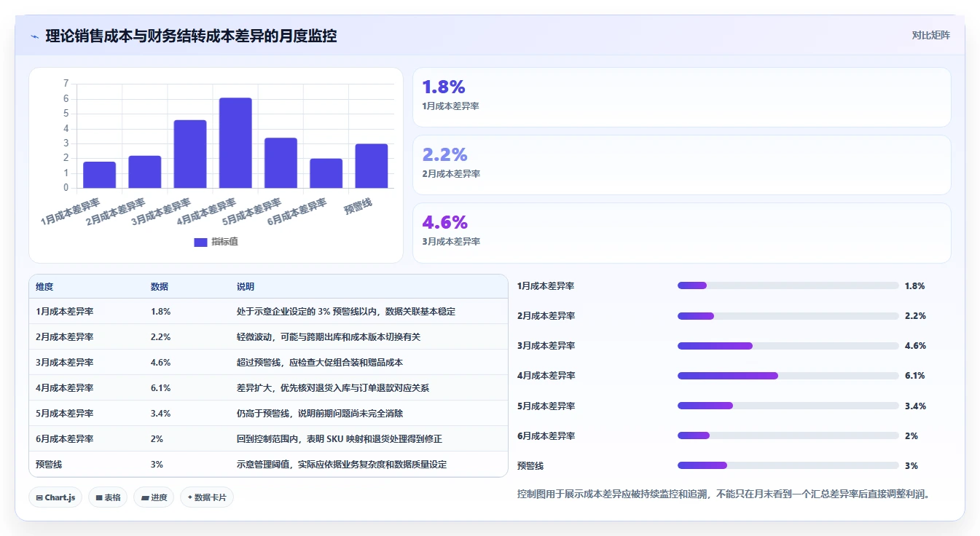The height and width of the screenshot is (536, 980).
Task: Click the 2月成本差异率 bar in the chart
Action: pyautogui.click(x=145, y=172)
